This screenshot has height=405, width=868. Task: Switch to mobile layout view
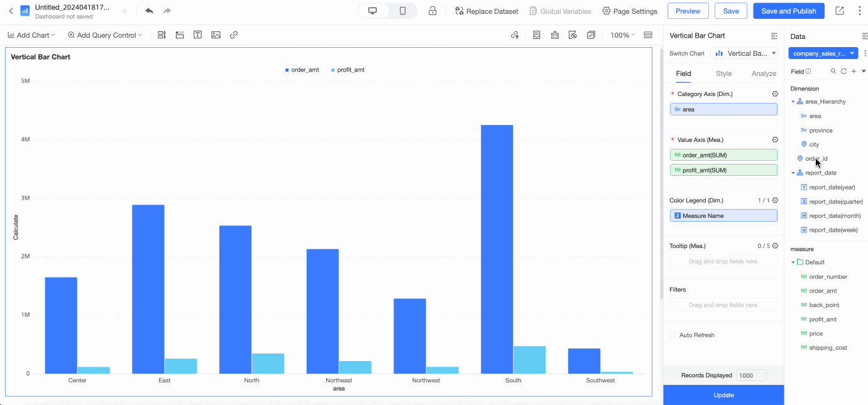tap(402, 11)
